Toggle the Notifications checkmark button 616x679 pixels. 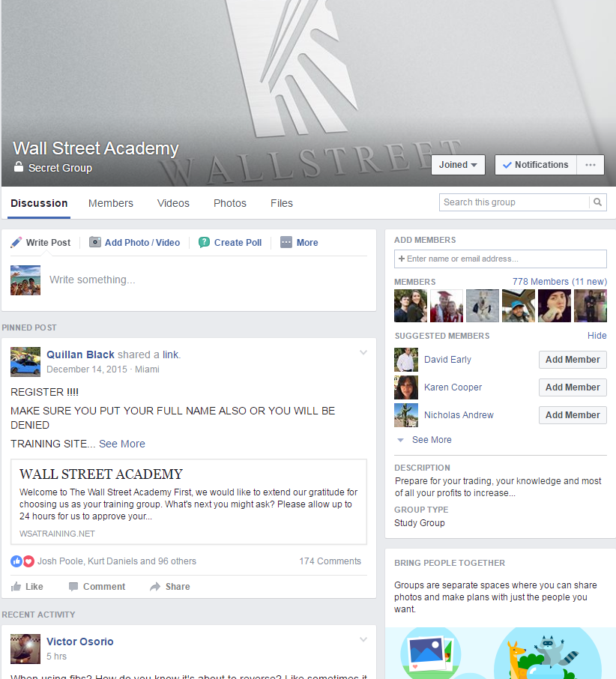tap(536, 165)
